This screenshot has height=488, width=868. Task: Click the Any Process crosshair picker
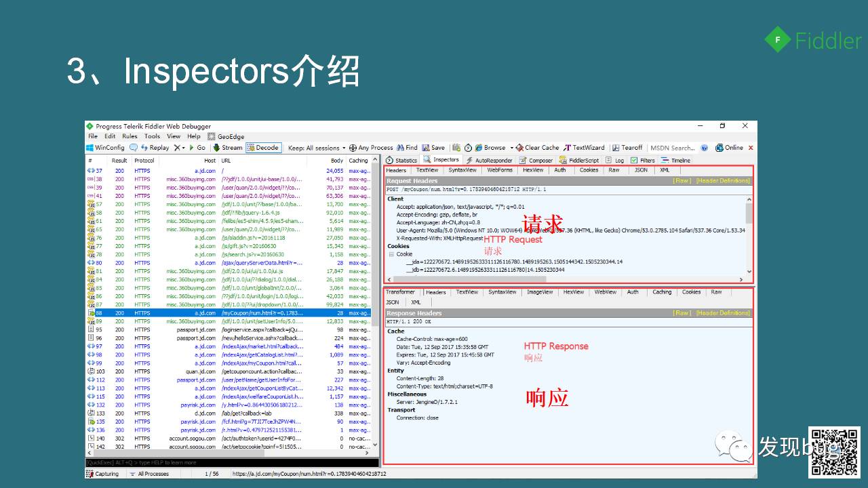point(371,148)
